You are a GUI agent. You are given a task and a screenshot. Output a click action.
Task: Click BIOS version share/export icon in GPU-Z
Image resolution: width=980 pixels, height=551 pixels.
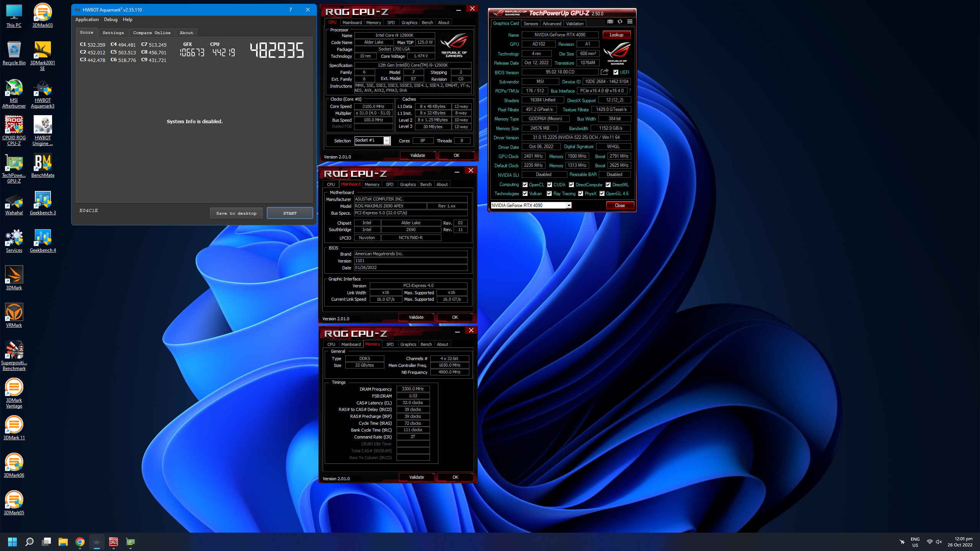604,72
